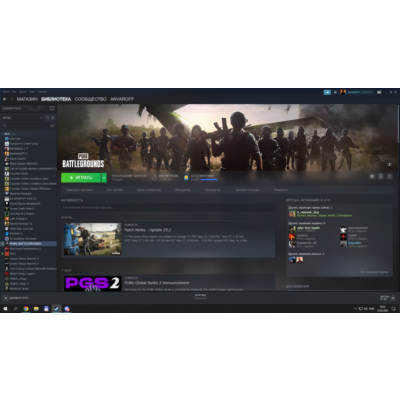Select Counter-Strike: Global Offensive
400x400 pixels.
tap(30, 189)
